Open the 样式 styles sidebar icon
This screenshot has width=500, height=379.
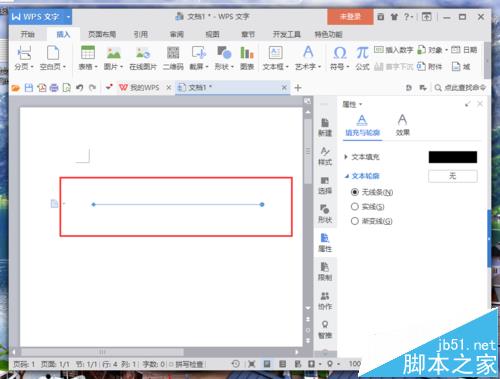pyautogui.click(x=325, y=156)
